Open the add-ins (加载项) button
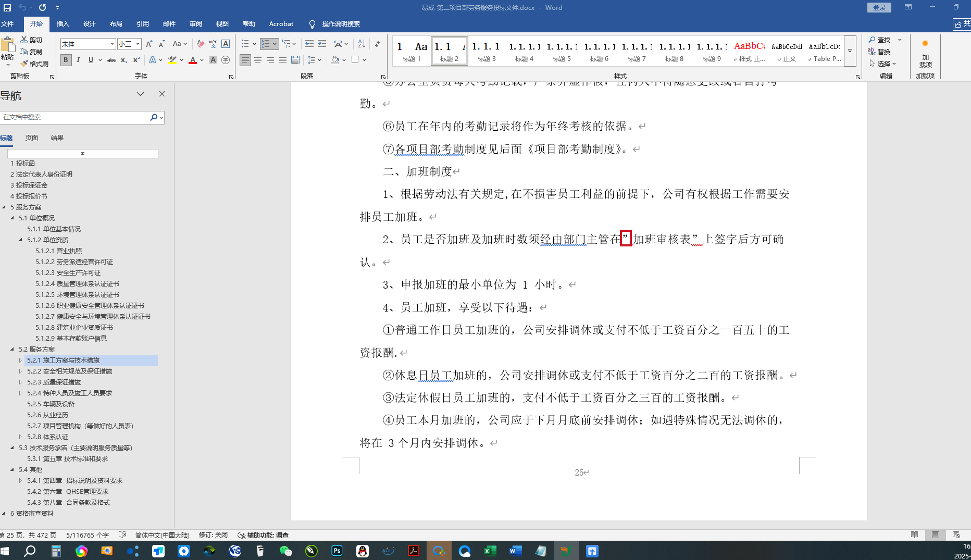 point(925,53)
